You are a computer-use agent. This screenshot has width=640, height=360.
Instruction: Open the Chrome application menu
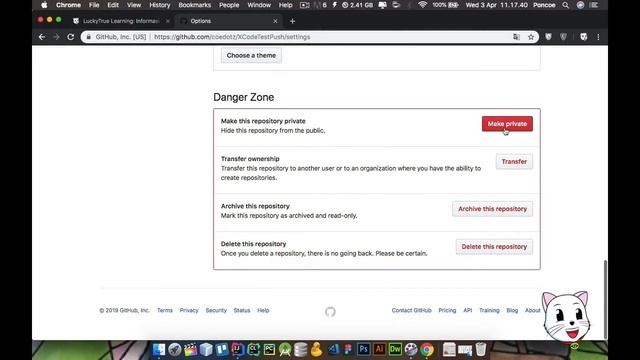68,5
